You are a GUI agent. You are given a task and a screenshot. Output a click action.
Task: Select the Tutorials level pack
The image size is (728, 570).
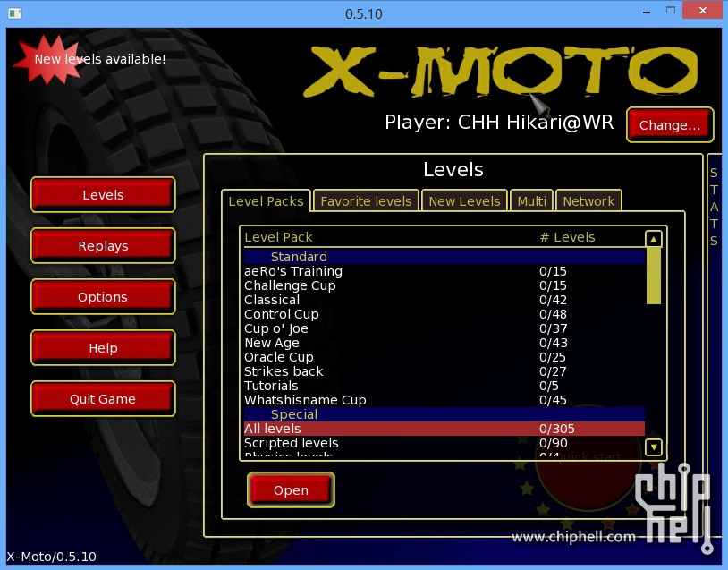(x=444, y=386)
